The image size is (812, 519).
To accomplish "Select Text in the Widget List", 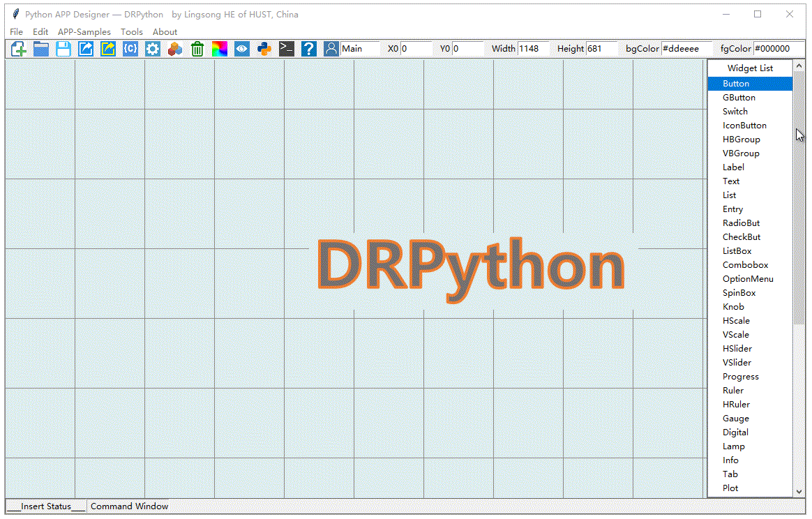I will click(x=750, y=181).
